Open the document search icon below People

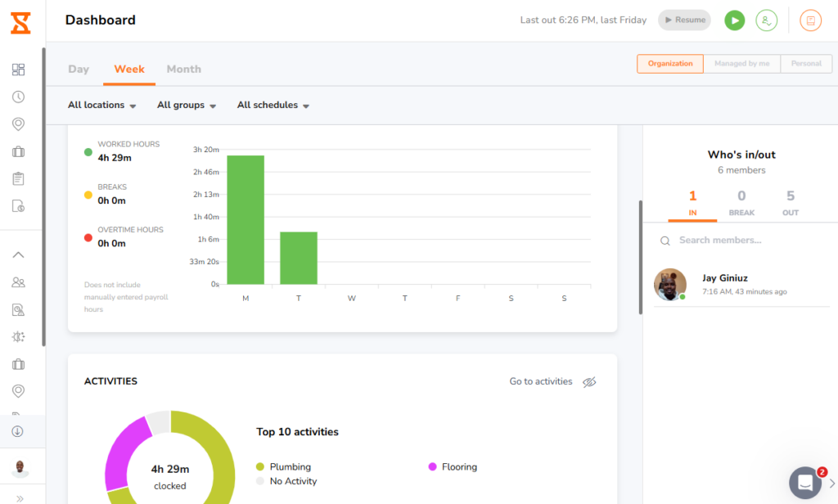pyautogui.click(x=18, y=309)
